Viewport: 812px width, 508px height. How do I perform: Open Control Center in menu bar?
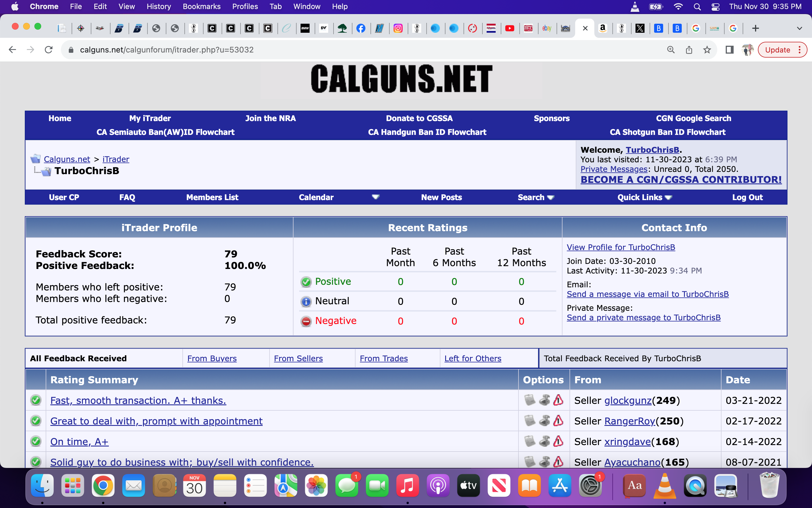(x=715, y=7)
